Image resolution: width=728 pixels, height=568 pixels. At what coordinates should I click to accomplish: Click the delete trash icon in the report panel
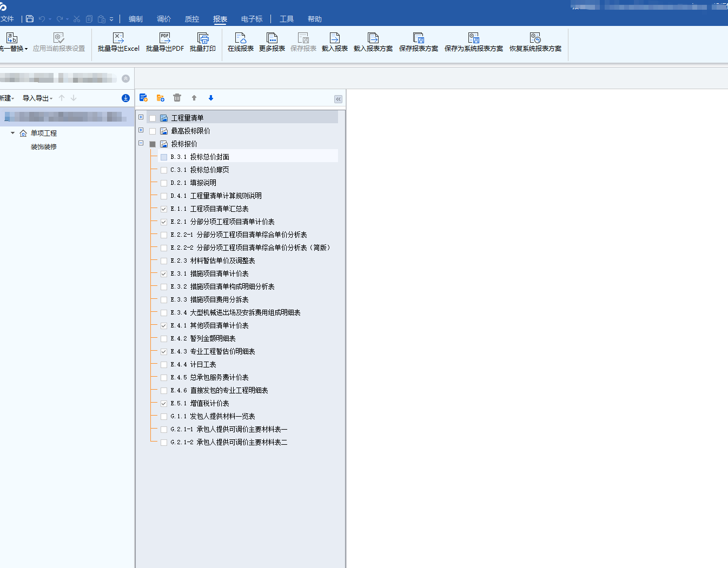tap(177, 98)
